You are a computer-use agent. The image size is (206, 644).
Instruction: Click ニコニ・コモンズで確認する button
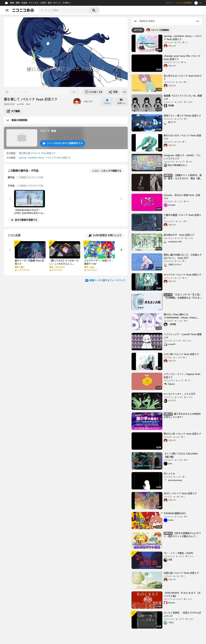(x=107, y=171)
